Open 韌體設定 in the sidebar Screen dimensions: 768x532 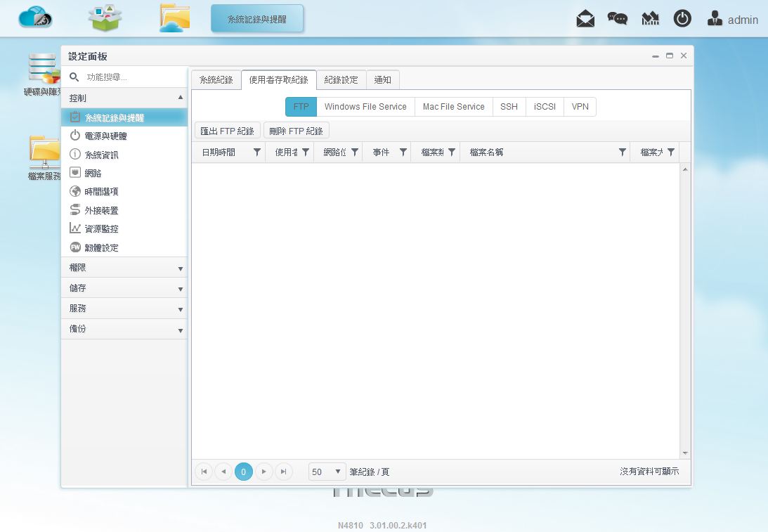pos(124,247)
